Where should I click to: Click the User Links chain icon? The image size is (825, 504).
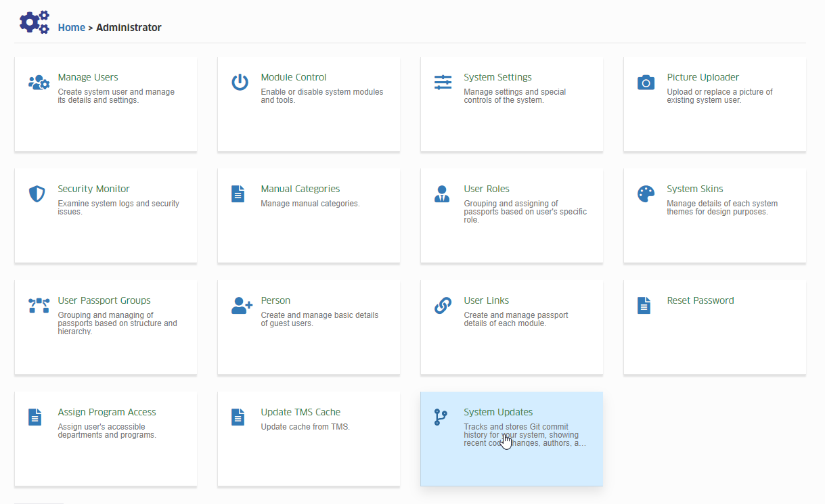click(x=443, y=306)
